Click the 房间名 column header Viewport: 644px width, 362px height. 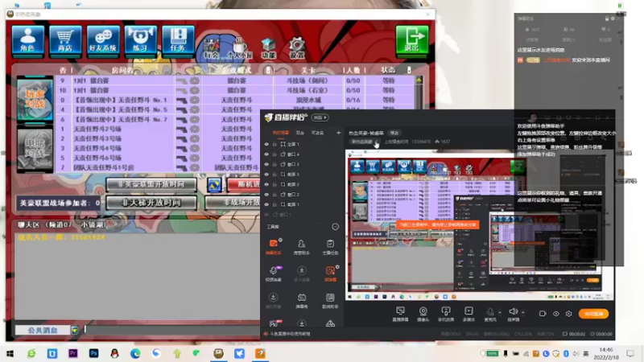(x=122, y=70)
